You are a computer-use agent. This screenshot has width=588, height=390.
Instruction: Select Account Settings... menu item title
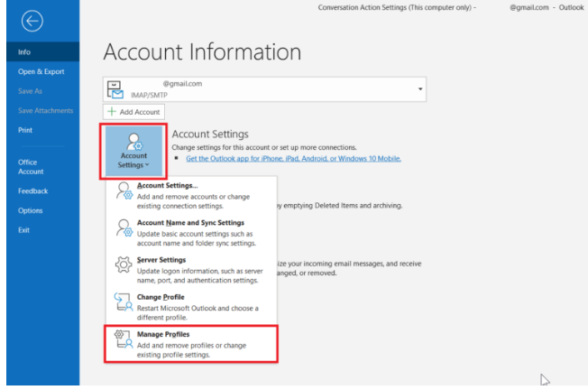point(167,185)
